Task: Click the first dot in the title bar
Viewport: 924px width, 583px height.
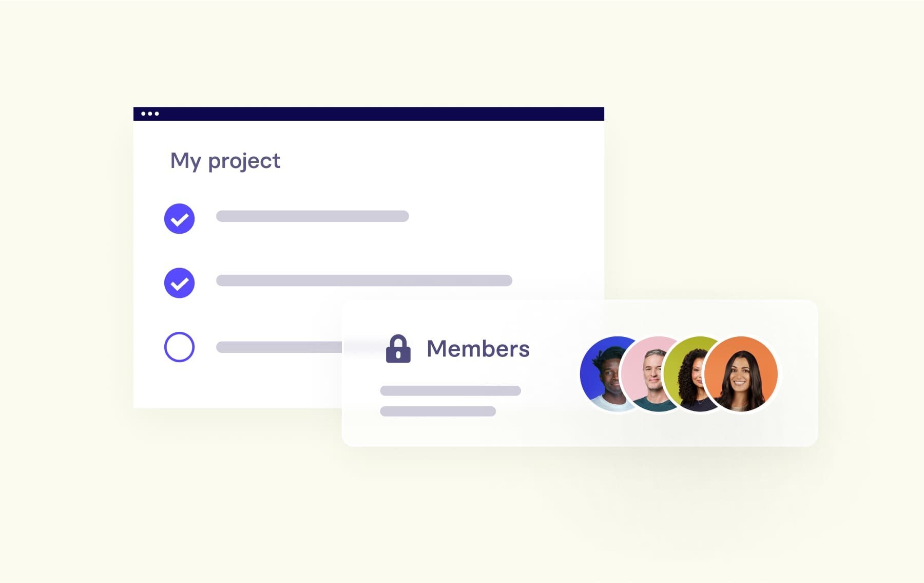Action: tap(143, 114)
